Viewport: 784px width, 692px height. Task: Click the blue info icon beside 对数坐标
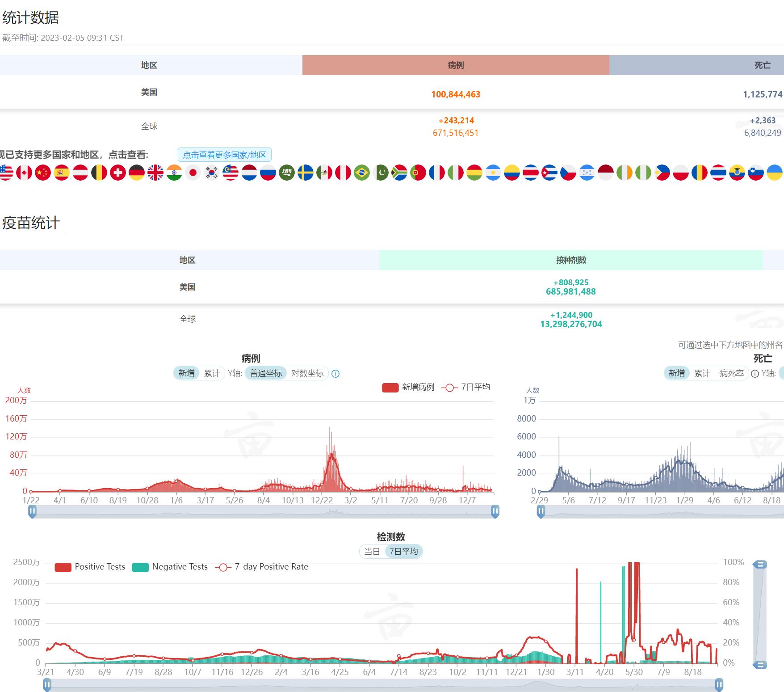pyautogui.click(x=335, y=374)
